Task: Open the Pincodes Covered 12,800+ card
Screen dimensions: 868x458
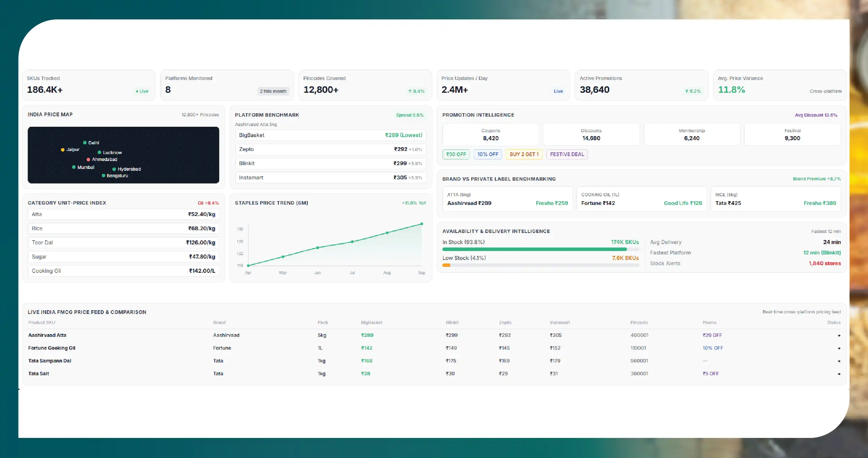Action: pos(365,85)
